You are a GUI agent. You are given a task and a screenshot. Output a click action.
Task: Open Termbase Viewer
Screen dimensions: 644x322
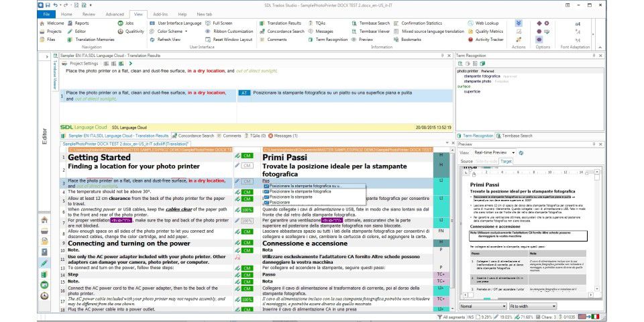pyautogui.click(x=370, y=32)
